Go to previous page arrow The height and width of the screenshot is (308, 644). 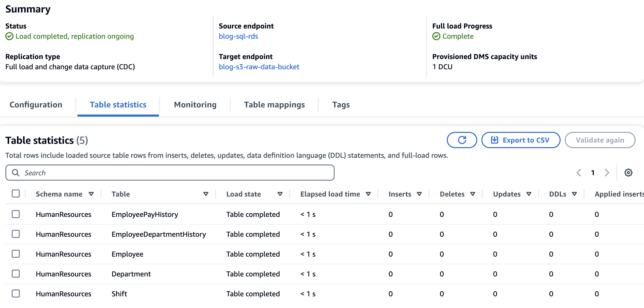click(x=579, y=173)
